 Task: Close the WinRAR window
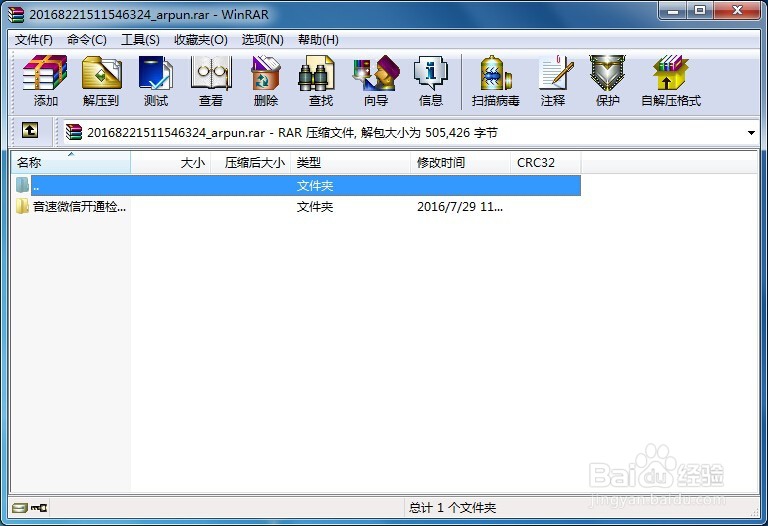[x=737, y=11]
